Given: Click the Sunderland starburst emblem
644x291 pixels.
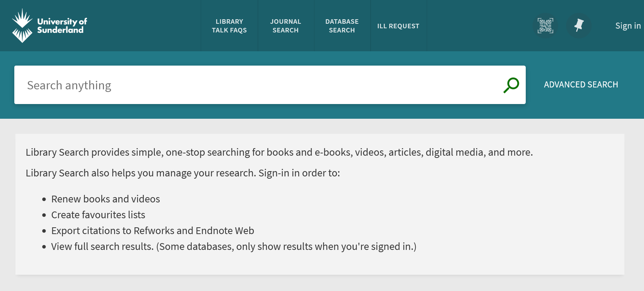Looking at the screenshot, I should pyautogui.click(x=22, y=26).
